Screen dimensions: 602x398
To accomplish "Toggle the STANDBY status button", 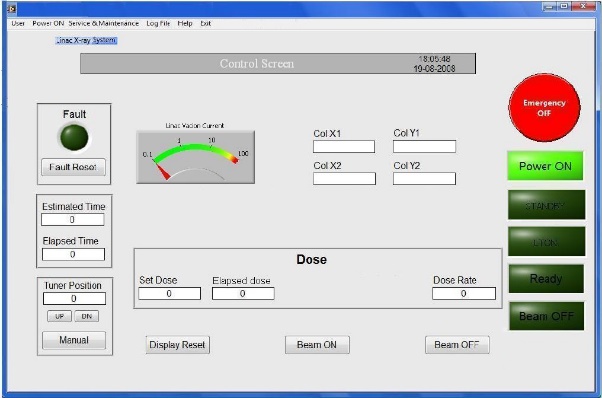I will [546, 205].
